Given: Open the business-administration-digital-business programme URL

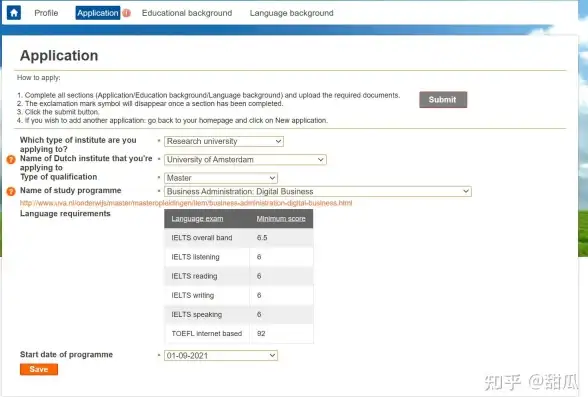Looking at the screenshot, I should [x=186, y=203].
